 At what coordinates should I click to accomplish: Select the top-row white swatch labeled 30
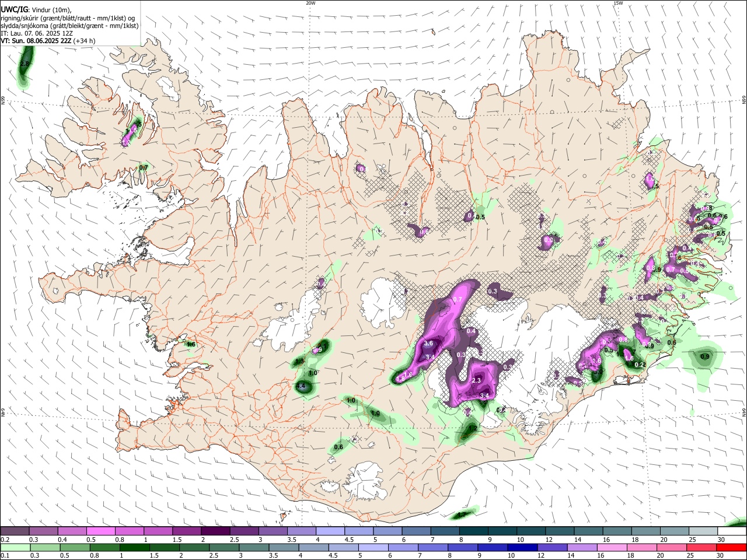[x=732, y=531]
